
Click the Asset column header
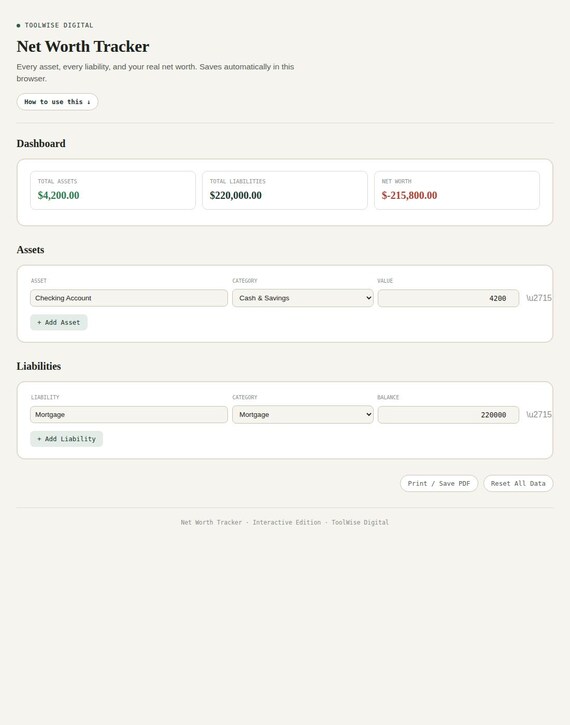click(39, 281)
